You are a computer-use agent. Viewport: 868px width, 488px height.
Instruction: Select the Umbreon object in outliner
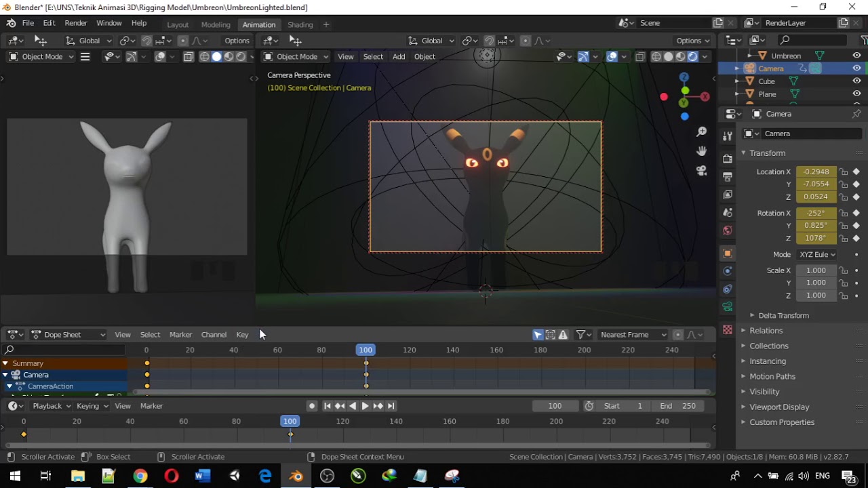coord(786,56)
